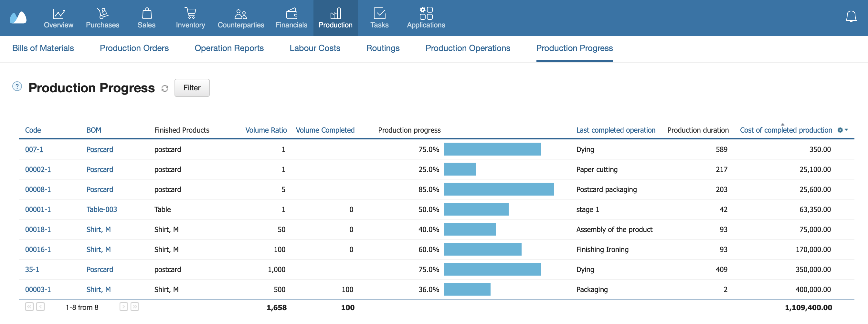Sort by Cost of completed production
The image size is (868, 324).
(x=786, y=130)
